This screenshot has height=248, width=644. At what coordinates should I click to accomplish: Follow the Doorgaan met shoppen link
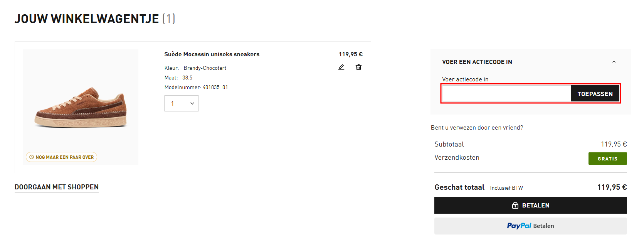[x=57, y=187]
